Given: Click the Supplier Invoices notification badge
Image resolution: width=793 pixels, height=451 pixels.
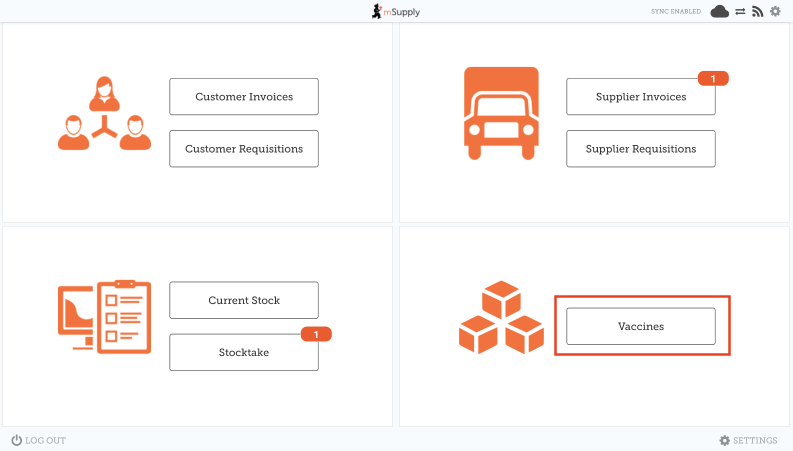Looking at the screenshot, I should (712, 78).
